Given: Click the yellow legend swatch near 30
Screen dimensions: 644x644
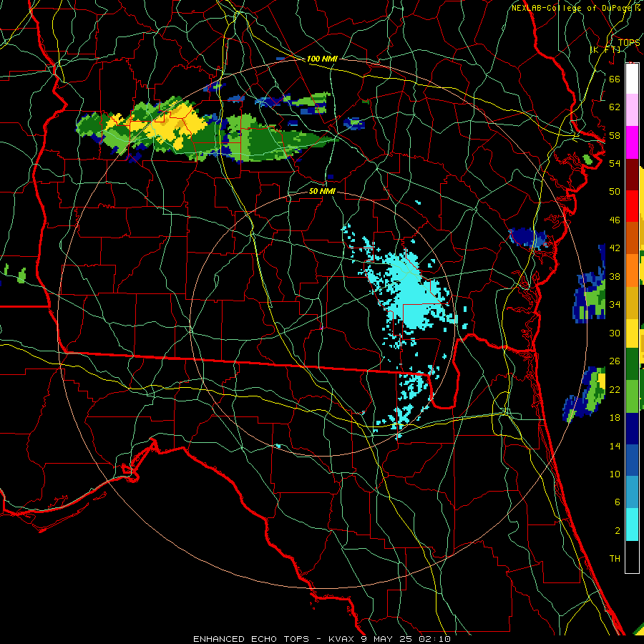Looking at the screenshot, I should (x=632, y=334).
